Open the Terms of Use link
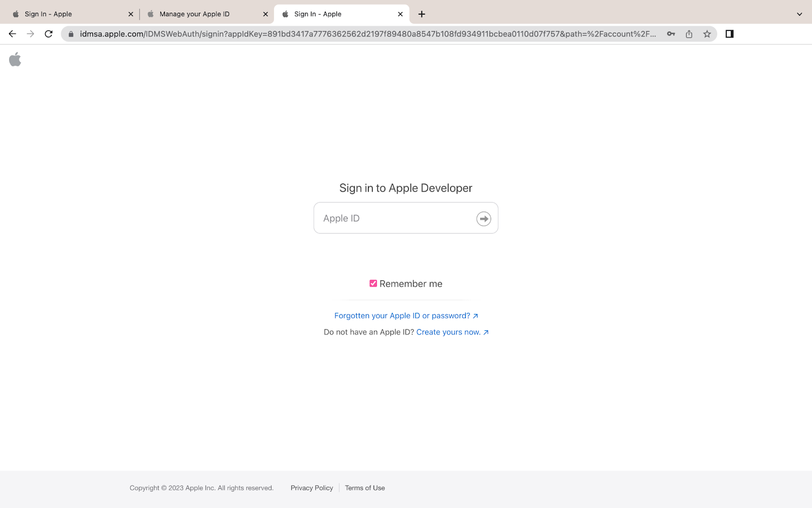 [x=365, y=488]
